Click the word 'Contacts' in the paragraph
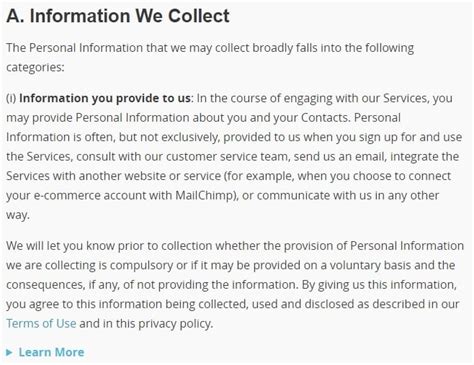 [x=325, y=118]
